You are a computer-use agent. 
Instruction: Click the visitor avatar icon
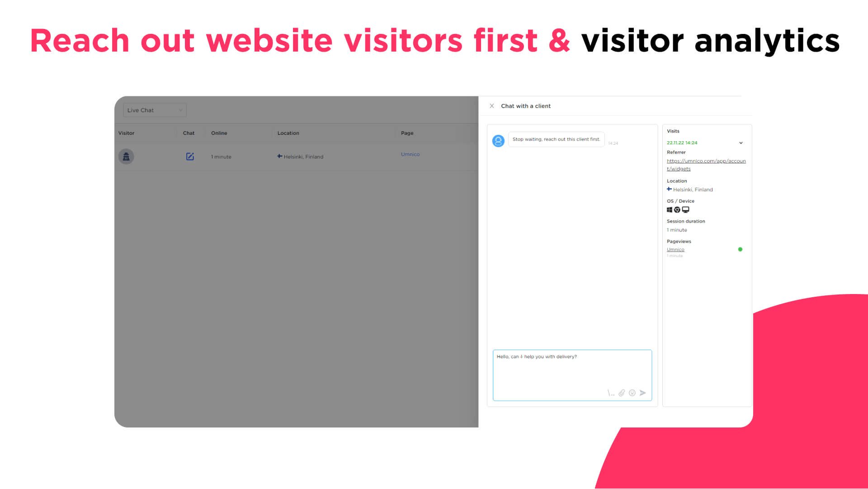126,156
